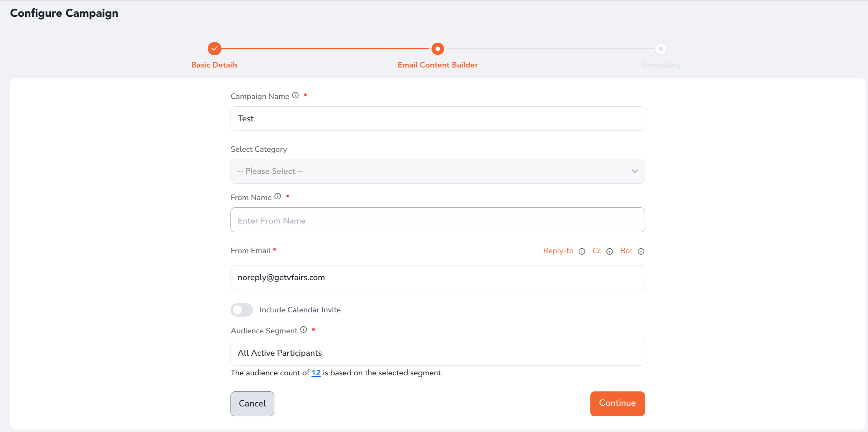Click the Cc info icon
This screenshot has width=868, height=432.
tap(609, 252)
